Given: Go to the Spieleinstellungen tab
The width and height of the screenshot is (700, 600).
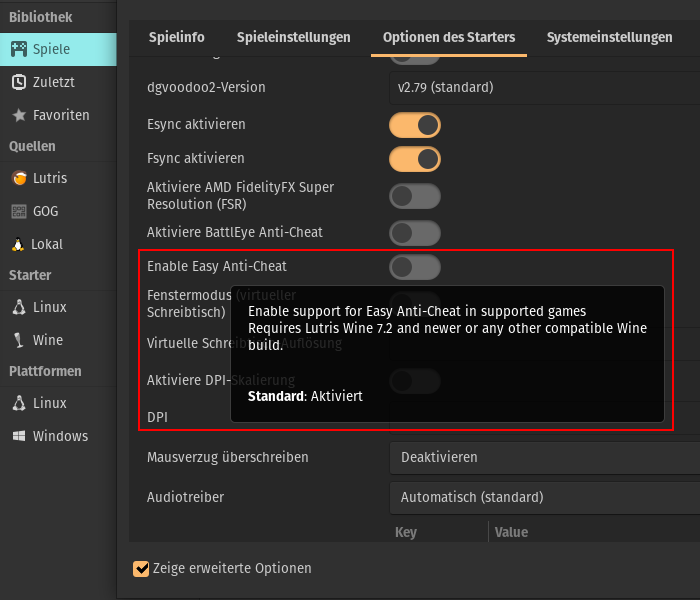Looking at the screenshot, I should click(x=294, y=37).
